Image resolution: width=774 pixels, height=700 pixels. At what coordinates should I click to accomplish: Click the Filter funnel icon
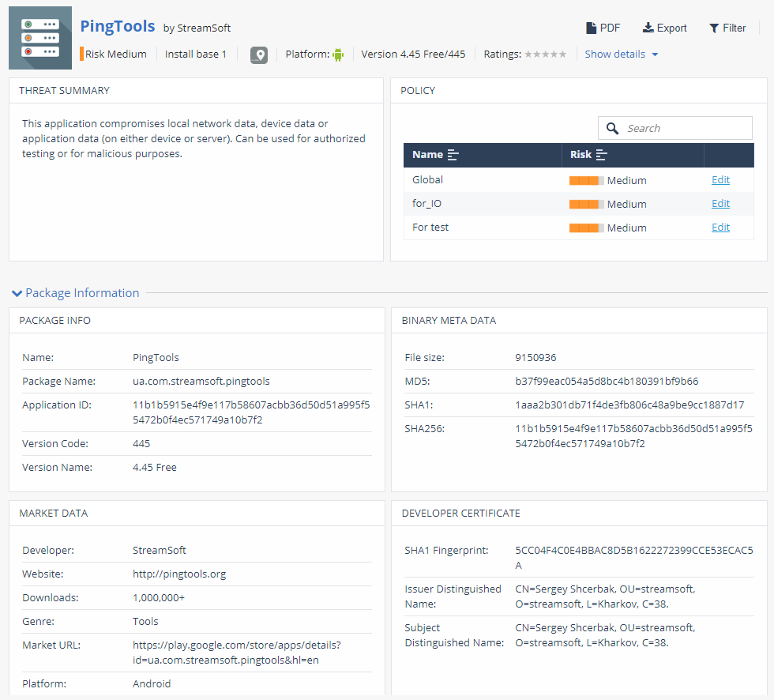tap(714, 28)
